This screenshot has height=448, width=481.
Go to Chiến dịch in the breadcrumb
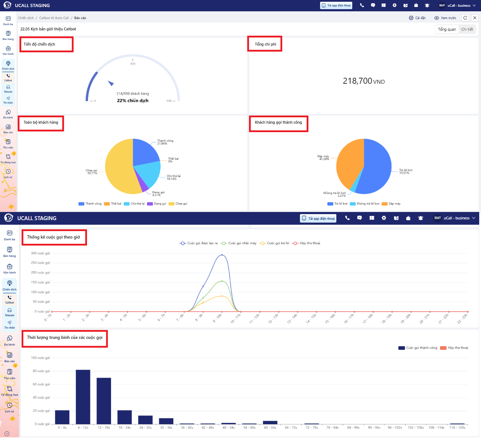click(x=26, y=18)
